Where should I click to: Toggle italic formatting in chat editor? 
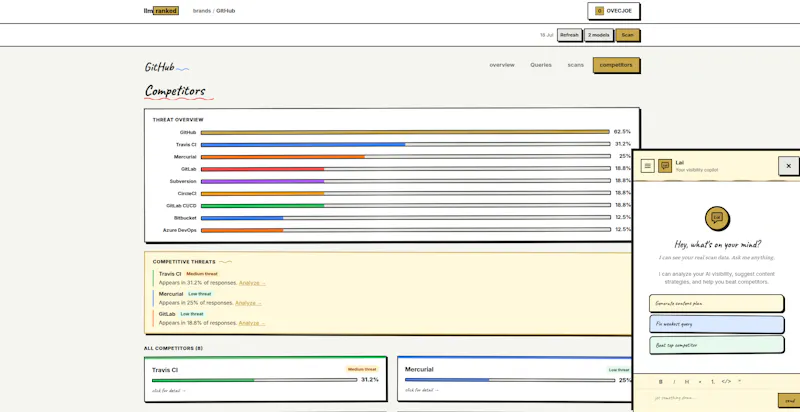click(674, 381)
